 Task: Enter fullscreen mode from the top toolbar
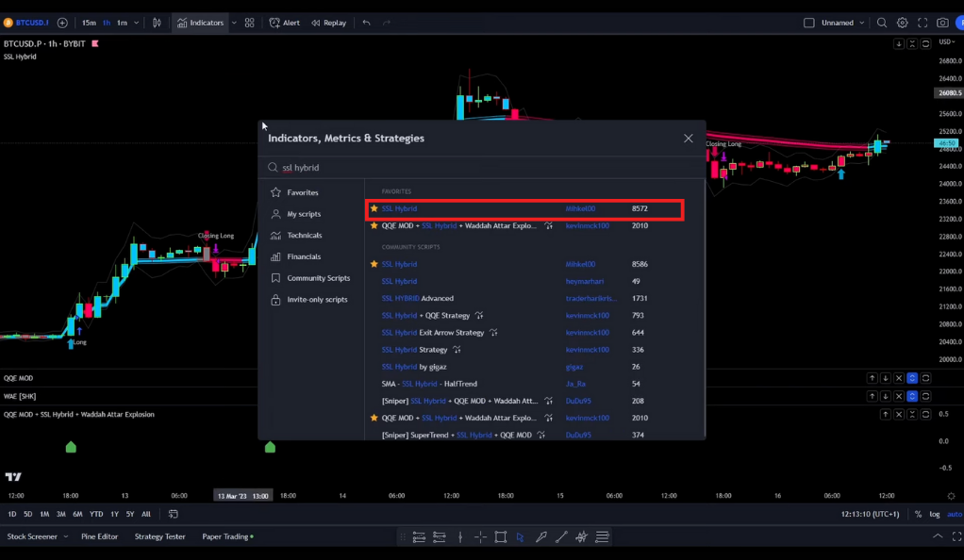pos(922,23)
